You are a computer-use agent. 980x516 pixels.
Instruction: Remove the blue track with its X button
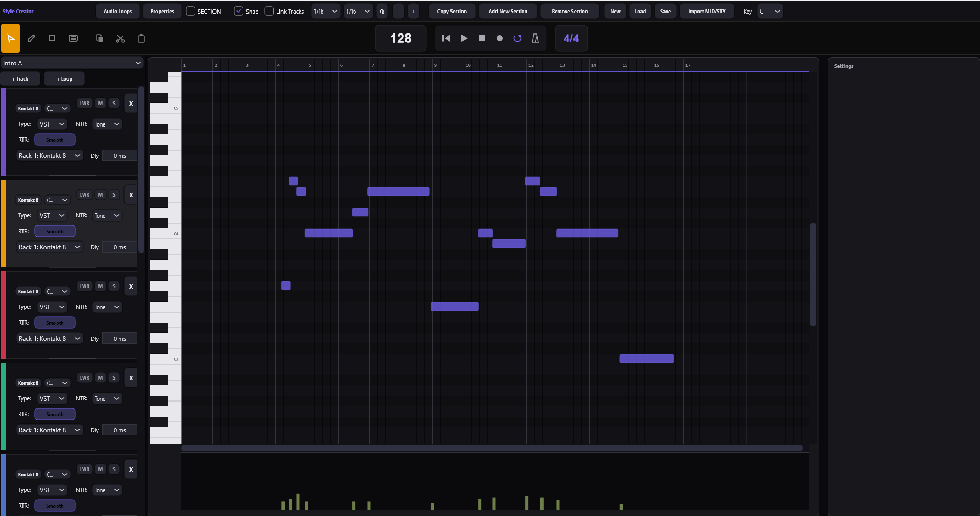point(131,469)
